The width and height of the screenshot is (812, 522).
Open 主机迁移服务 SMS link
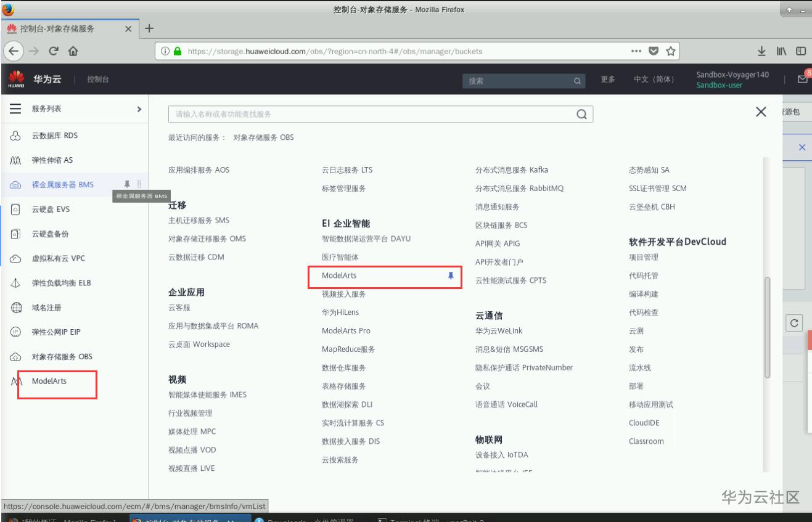[199, 220]
